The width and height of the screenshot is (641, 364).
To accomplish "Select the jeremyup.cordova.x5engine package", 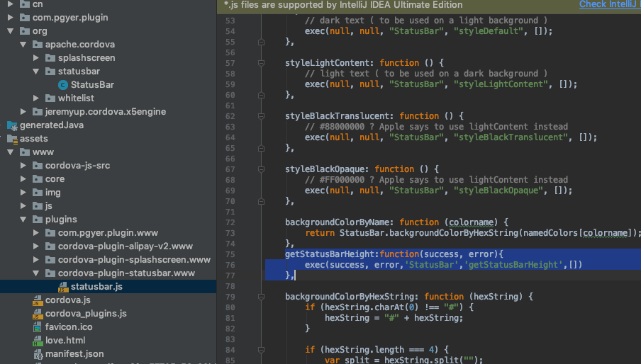I will [105, 112].
